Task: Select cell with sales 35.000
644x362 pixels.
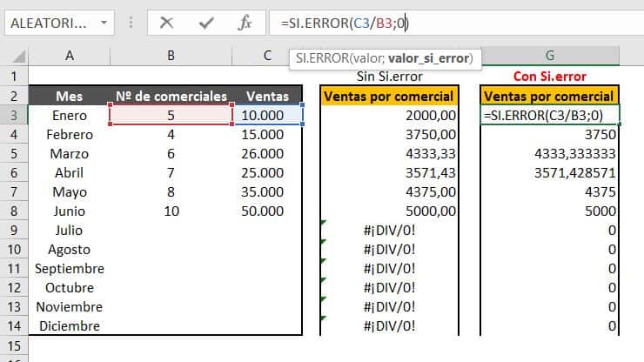Action: (x=267, y=192)
